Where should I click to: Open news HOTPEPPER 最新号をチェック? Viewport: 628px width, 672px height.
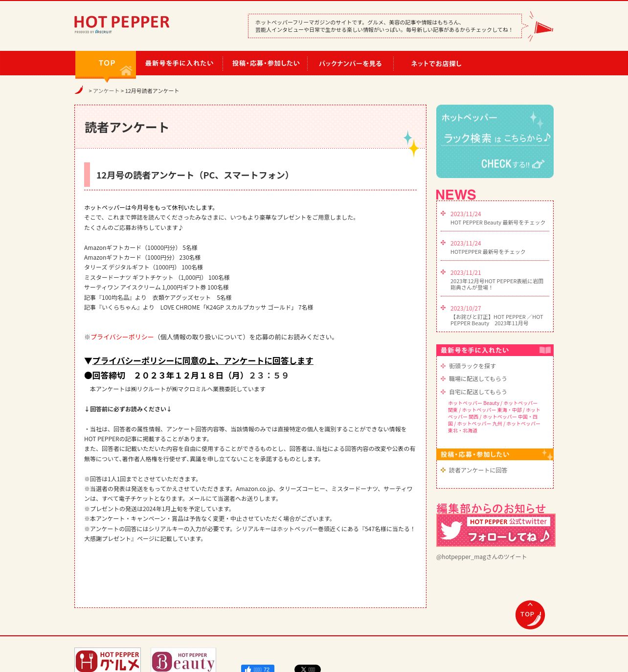coord(488,252)
